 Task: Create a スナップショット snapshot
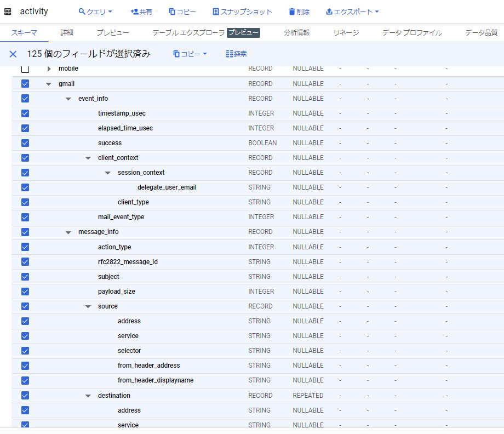242,12
